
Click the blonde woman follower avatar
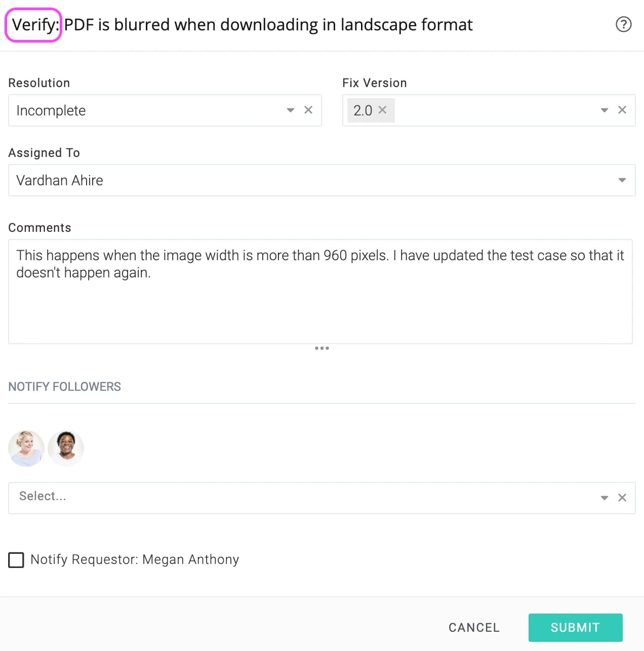click(26, 449)
